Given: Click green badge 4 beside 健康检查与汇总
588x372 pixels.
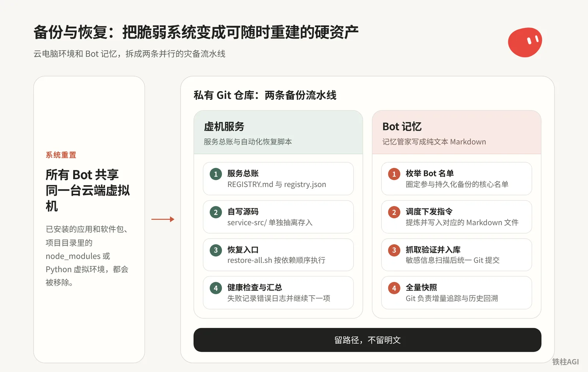Looking at the screenshot, I should pyautogui.click(x=216, y=288).
